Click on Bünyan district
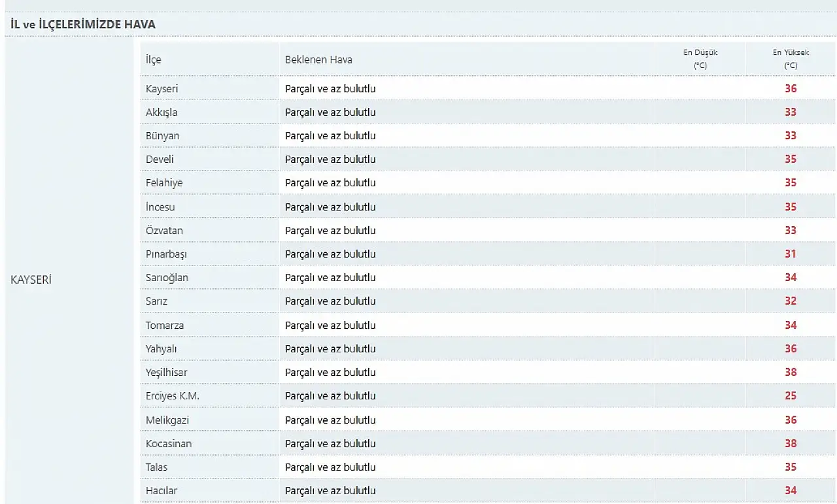The width and height of the screenshot is (837, 504). click(162, 135)
